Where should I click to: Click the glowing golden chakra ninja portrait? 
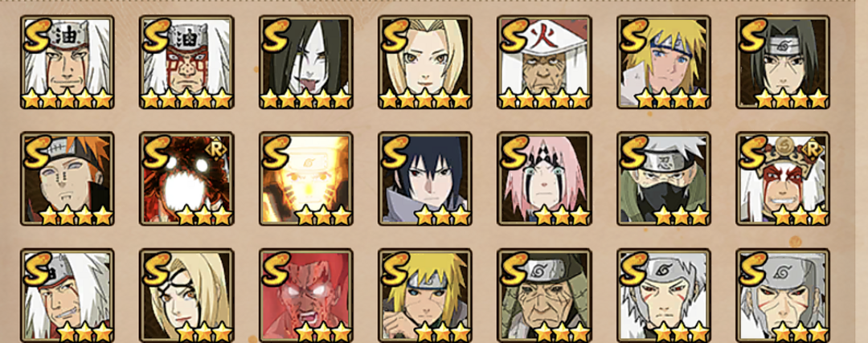click(x=305, y=178)
